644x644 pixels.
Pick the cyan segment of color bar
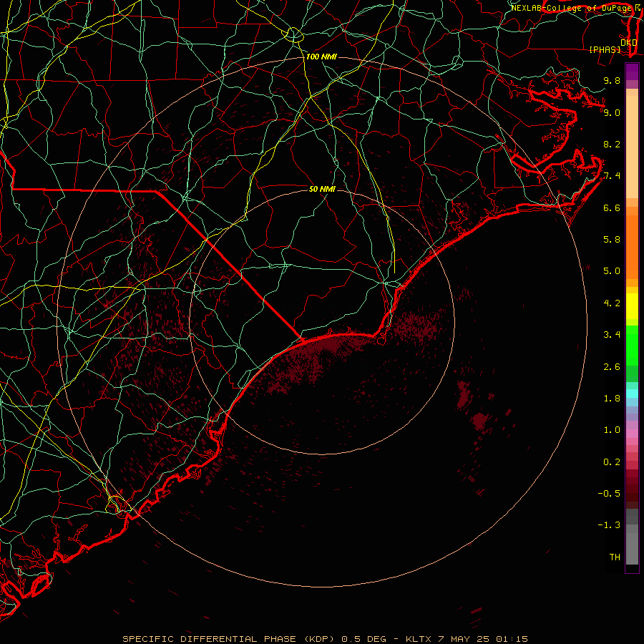tap(632, 394)
